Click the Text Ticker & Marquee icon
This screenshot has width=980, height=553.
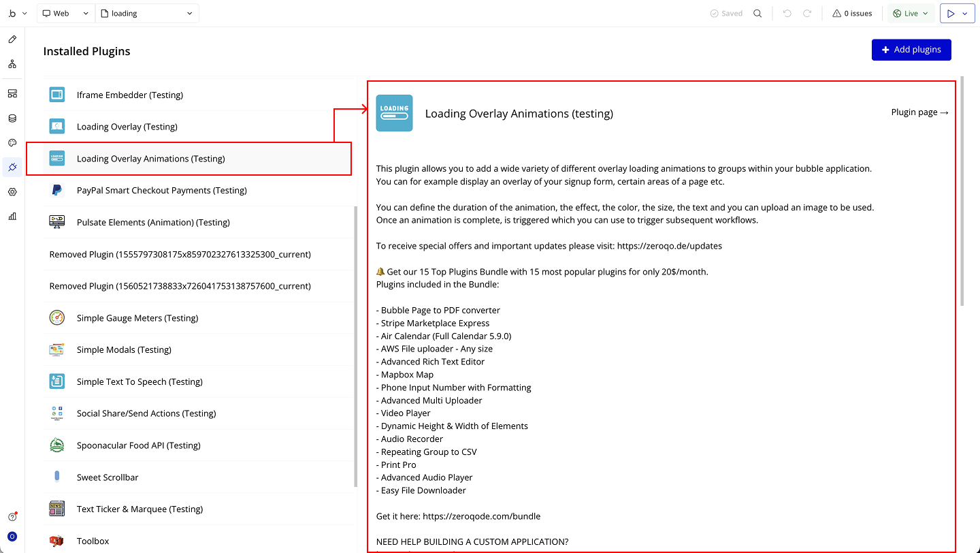(x=57, y=509)
